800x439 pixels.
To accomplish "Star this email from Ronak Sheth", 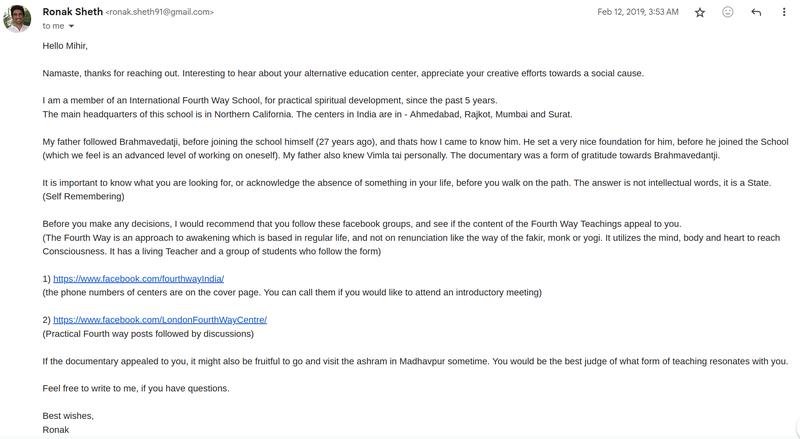I will tap(700, 12).
